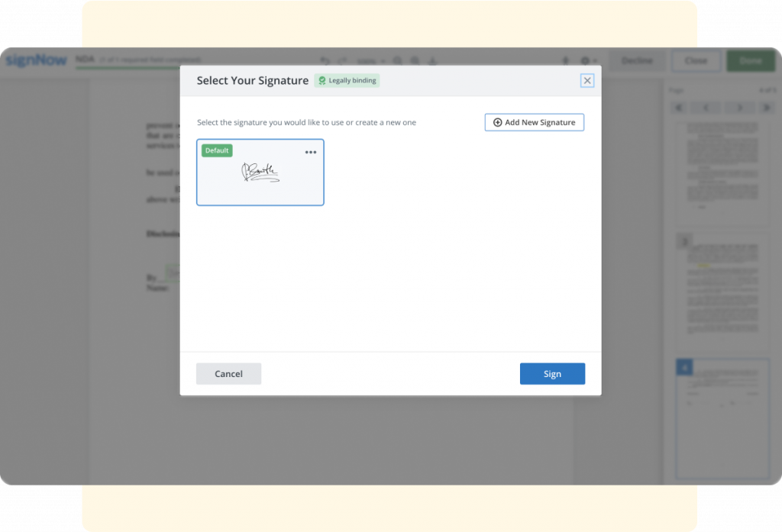This screenshot has height=532, width=782.
Task: Go to next page with right arrow icon
Action: [738, 108]
